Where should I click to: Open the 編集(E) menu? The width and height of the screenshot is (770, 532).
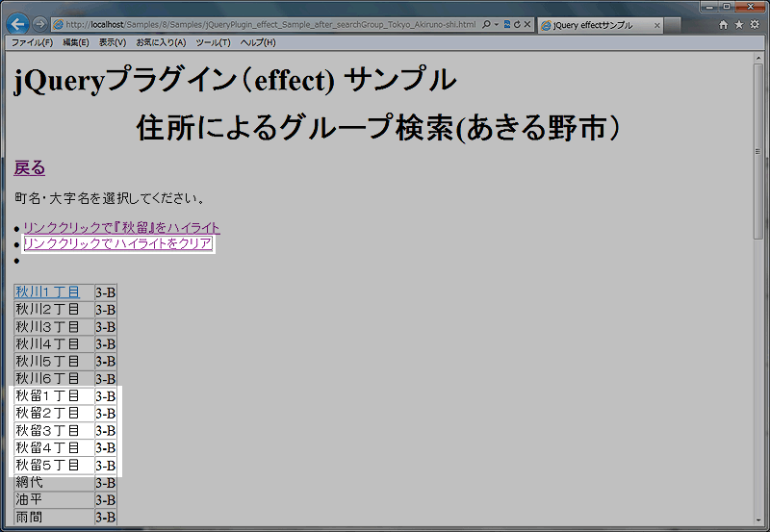76,42
